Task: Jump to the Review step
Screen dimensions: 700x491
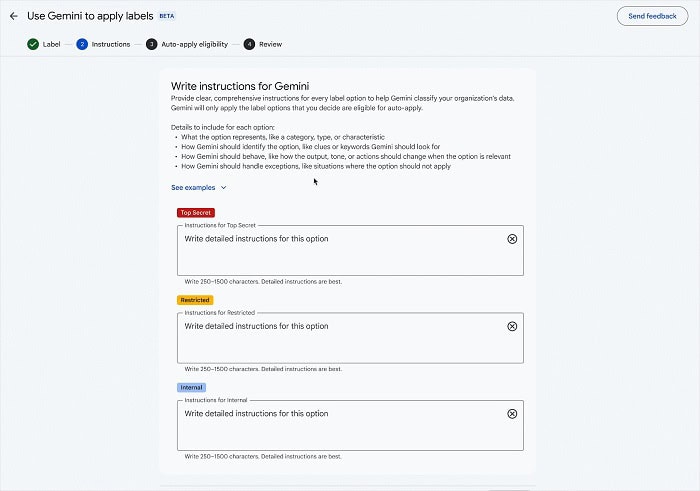Action: [x=270, y=44]
